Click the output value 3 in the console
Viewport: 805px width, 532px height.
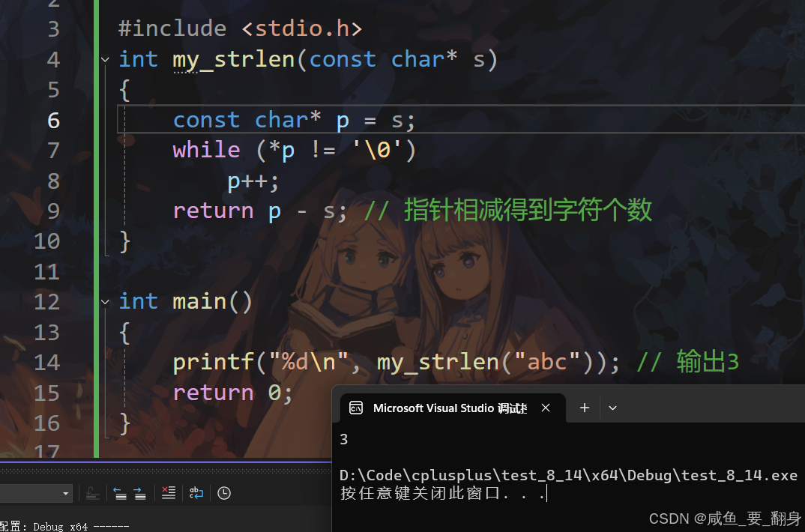(x=344, y=440)
